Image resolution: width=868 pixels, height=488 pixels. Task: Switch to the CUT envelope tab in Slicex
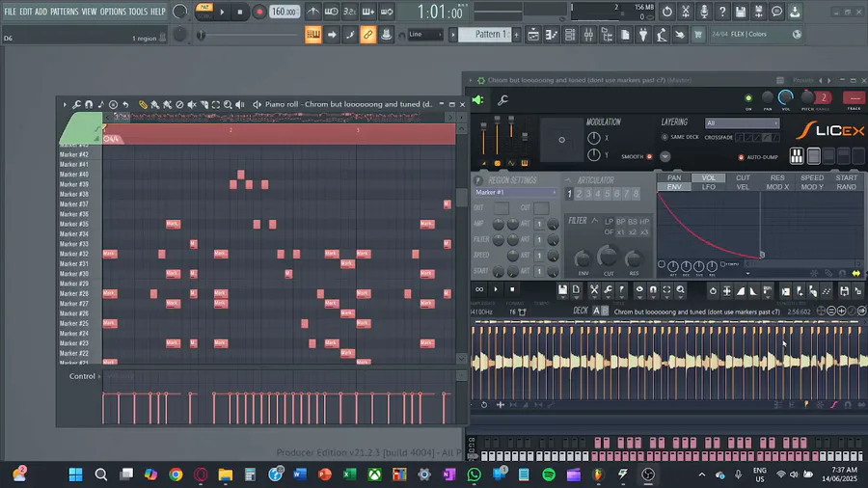pos(743,177)
